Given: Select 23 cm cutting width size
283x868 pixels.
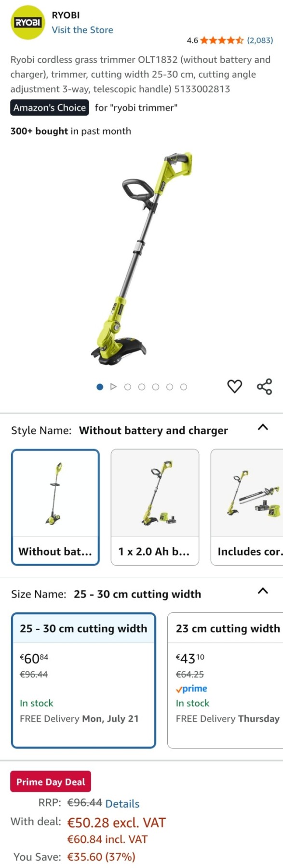Looking at the screenshot, I should coord(225,680).
